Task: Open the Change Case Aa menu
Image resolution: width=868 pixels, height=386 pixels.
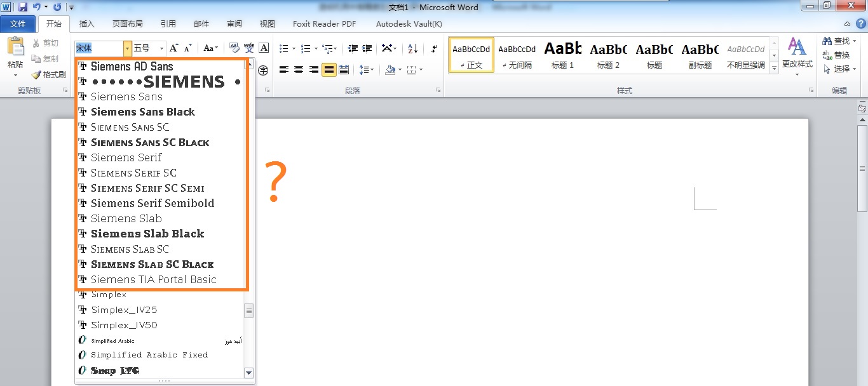Action: pos(210,48)
